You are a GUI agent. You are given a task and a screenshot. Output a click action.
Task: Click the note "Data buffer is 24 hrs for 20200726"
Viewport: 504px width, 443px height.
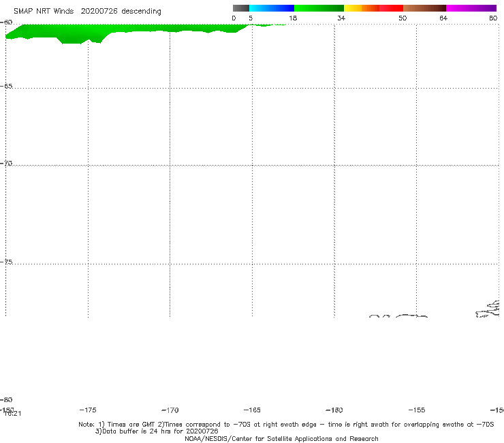160,431
